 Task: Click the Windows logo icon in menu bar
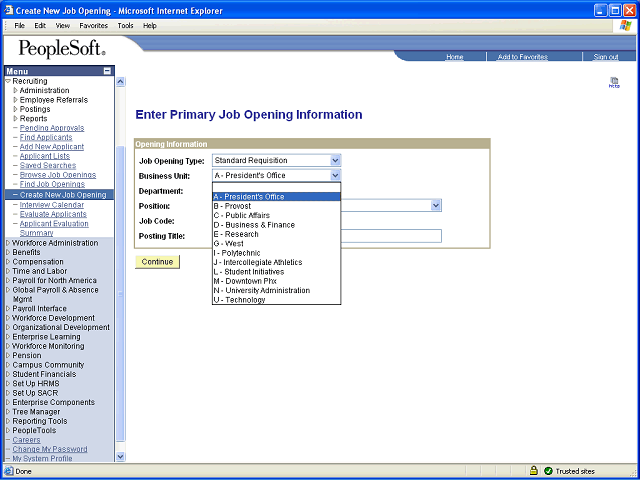tap(625, 26)
